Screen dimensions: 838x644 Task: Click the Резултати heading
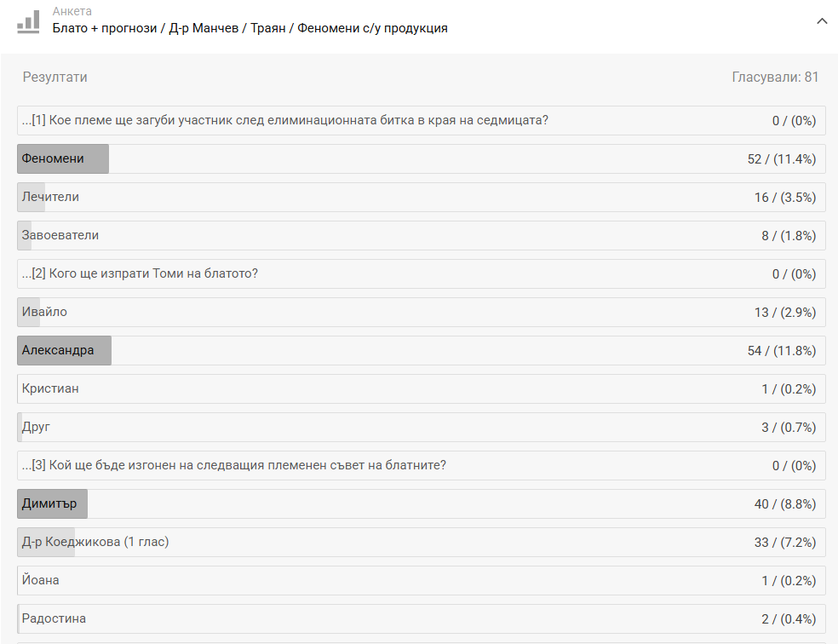(55, 78)
